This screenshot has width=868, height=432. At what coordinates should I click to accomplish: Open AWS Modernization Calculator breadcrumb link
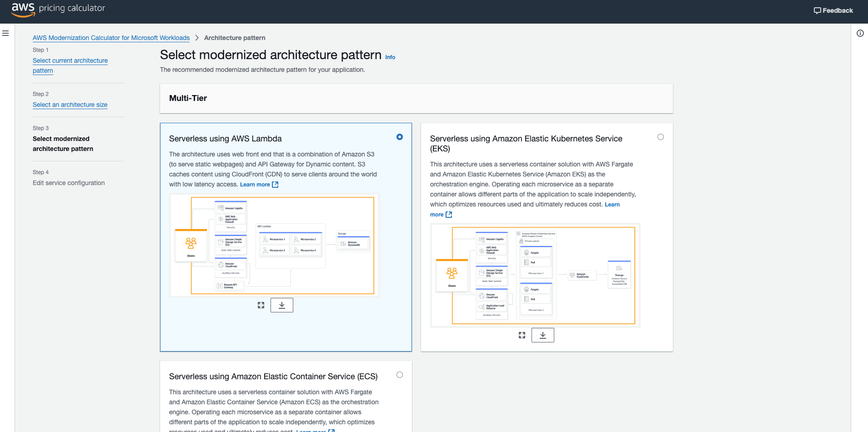pyautogui.click(x=111, y=38)
